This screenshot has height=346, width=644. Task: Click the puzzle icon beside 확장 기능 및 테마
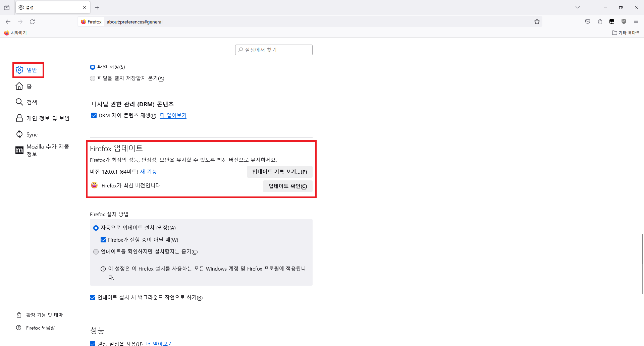pyautogui.click(x=19, y=315)
